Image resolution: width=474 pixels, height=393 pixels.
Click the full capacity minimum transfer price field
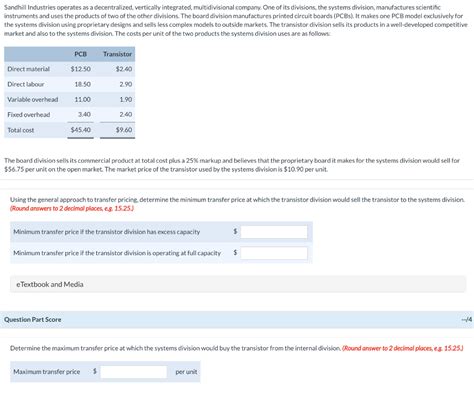click(x=274, y=253)
